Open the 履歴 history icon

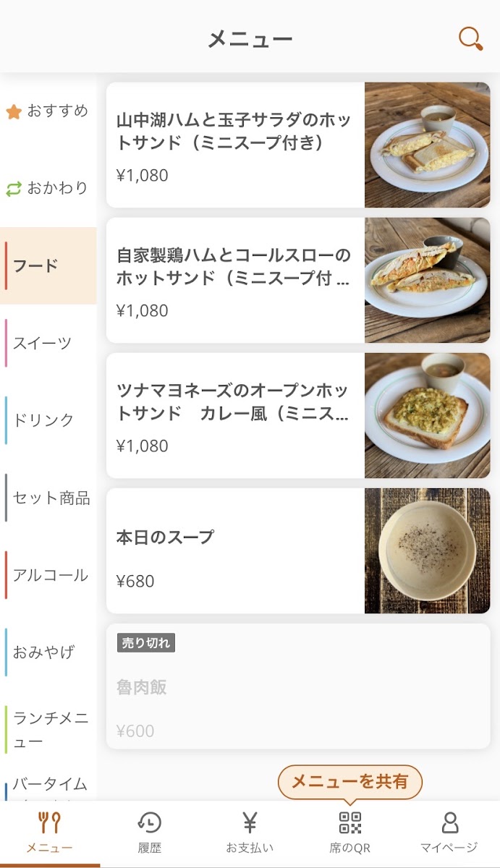click(x=150, y=823)
